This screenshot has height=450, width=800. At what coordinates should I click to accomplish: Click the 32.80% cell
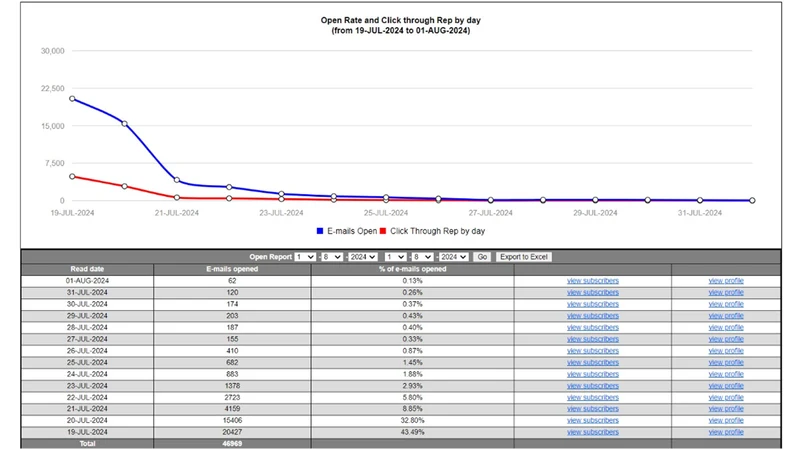pyautogui.click(x=412, y=420)
